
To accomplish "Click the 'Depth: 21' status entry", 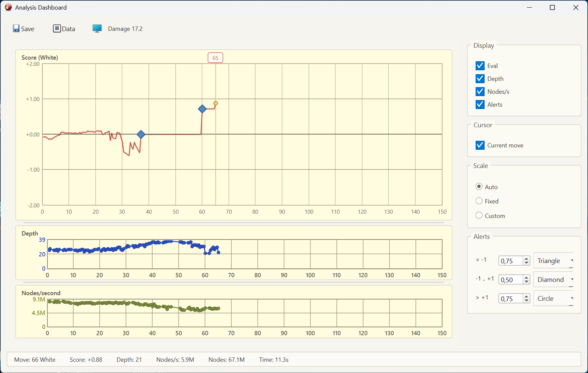I will coord(129,360).
